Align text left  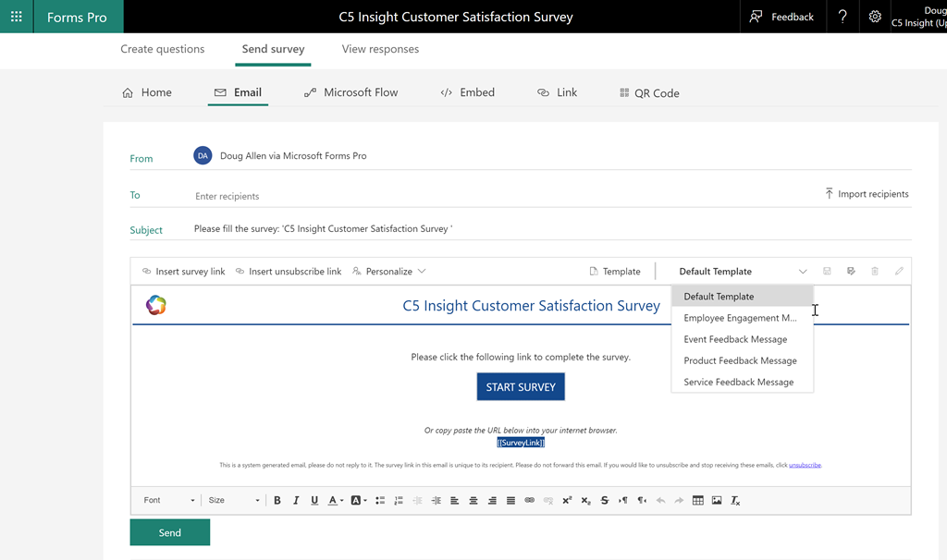(455, 500)
